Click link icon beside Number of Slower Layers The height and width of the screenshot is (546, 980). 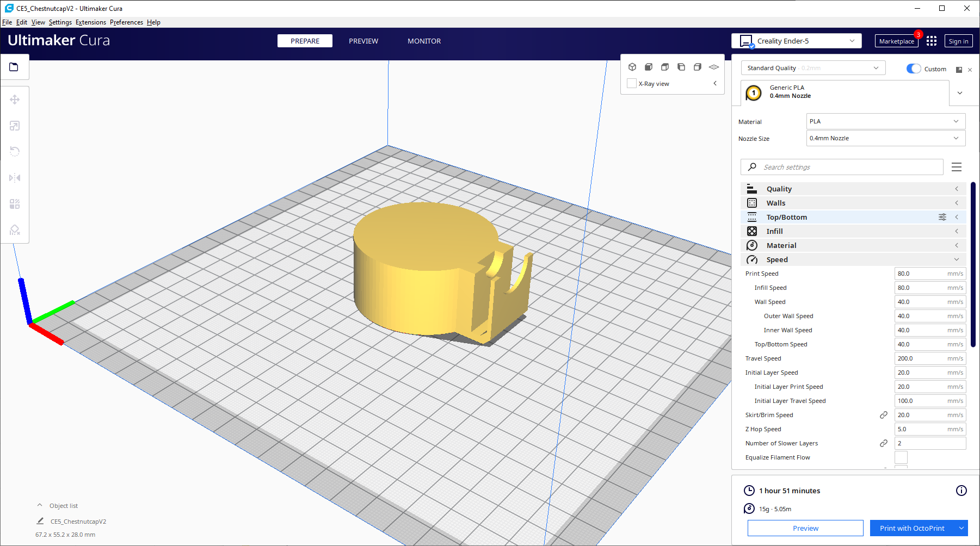tap(884, 443)
